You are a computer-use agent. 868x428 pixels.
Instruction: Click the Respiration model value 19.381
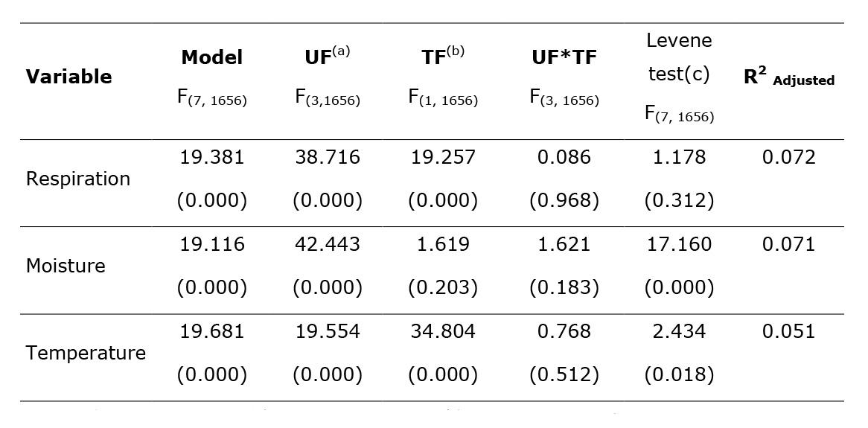click(x=211, y=158)
